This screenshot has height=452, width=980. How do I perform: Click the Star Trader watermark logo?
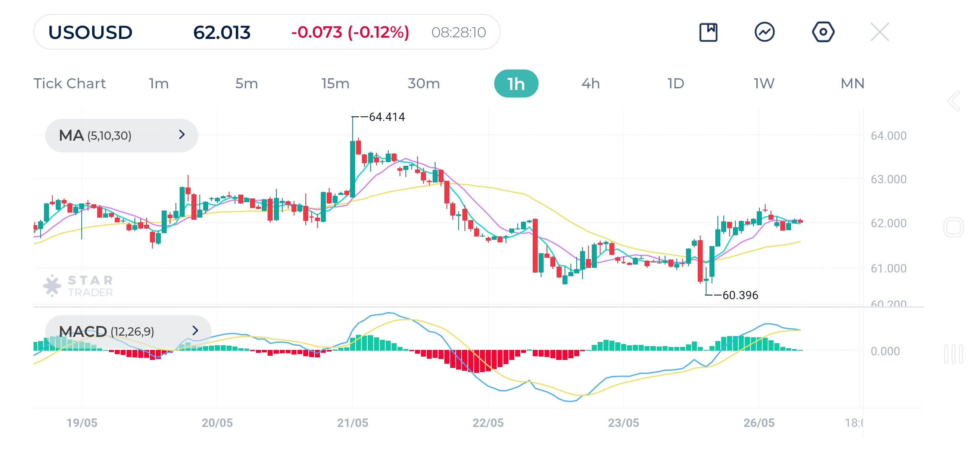point(79,286)
